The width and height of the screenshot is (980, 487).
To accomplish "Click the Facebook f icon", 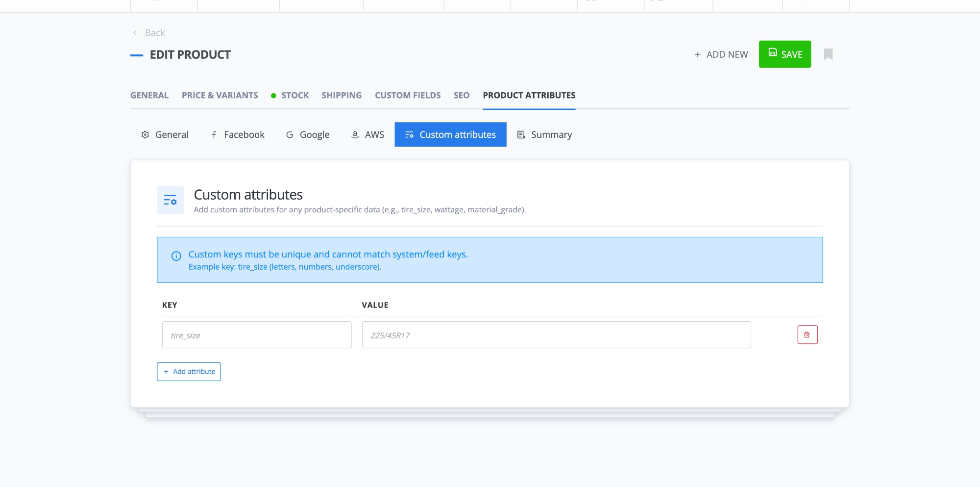I will coord(214,134).
